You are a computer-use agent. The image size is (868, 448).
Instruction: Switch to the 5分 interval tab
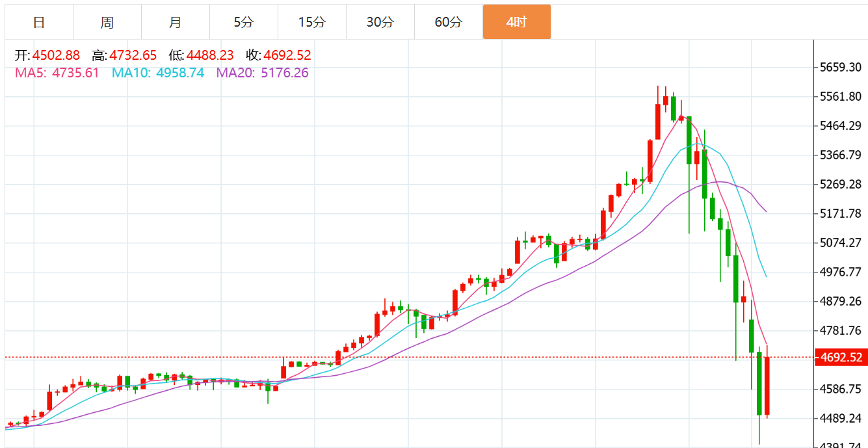244,22
